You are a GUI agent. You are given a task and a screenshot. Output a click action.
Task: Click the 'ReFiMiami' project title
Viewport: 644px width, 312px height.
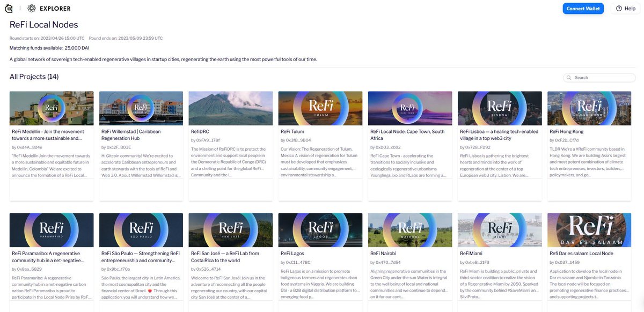point(472,254)
